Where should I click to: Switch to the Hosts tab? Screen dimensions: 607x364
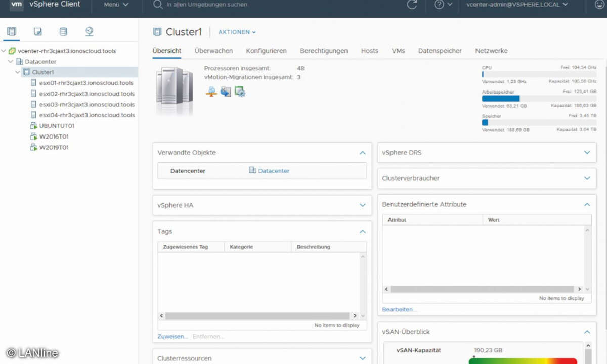tap(370, 51)
